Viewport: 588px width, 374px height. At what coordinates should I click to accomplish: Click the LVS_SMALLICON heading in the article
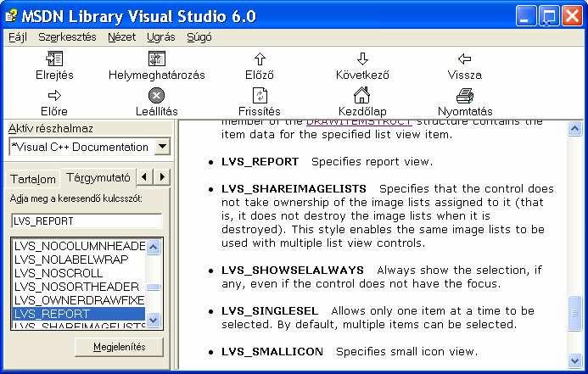[272, 352]
